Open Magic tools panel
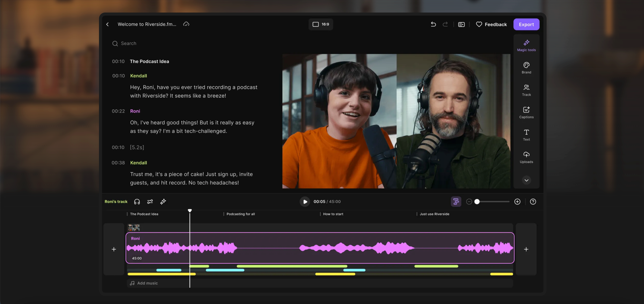 526,45
